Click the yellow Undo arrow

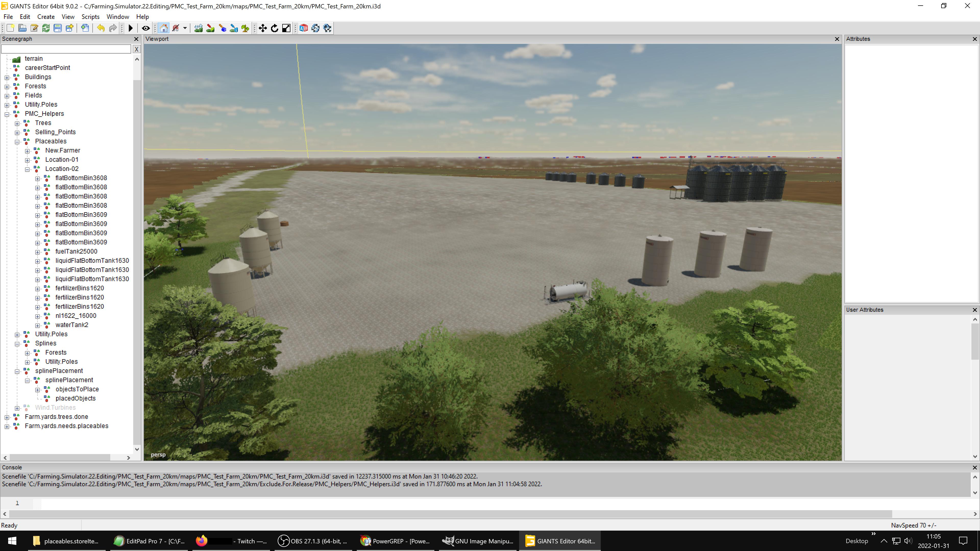click(x=101, y=28)
